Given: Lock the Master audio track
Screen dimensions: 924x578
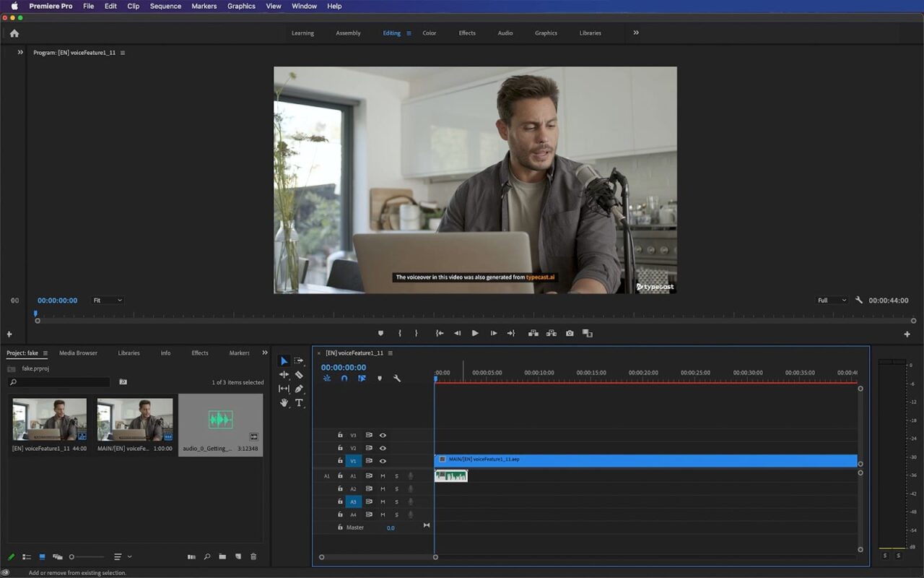Looking at the screenshot, I should tap(340, 527).
